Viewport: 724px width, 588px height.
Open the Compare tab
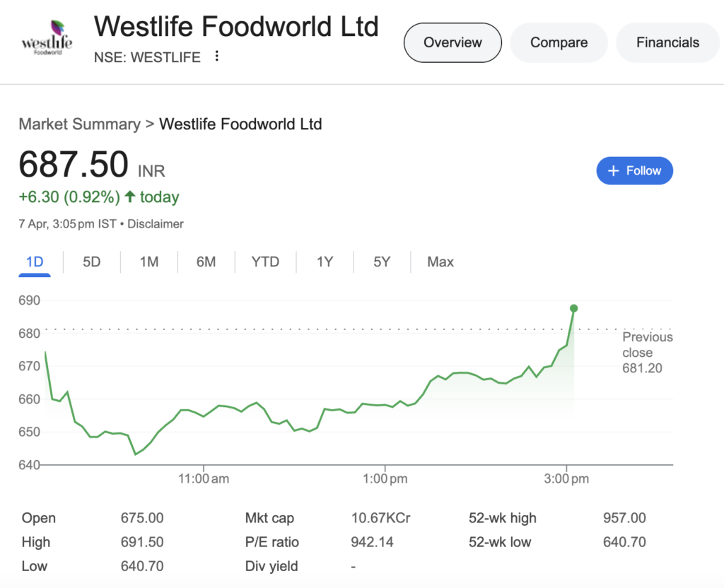click(559, 42)
